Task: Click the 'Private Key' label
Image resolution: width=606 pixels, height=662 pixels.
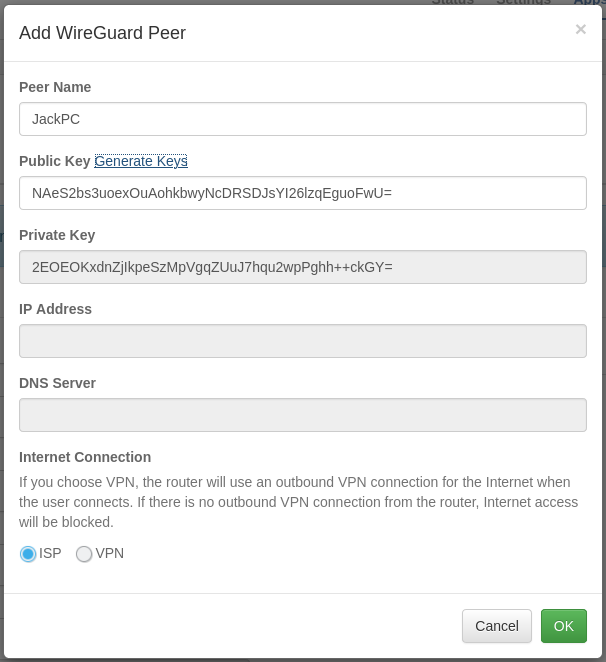Action: 57,235
